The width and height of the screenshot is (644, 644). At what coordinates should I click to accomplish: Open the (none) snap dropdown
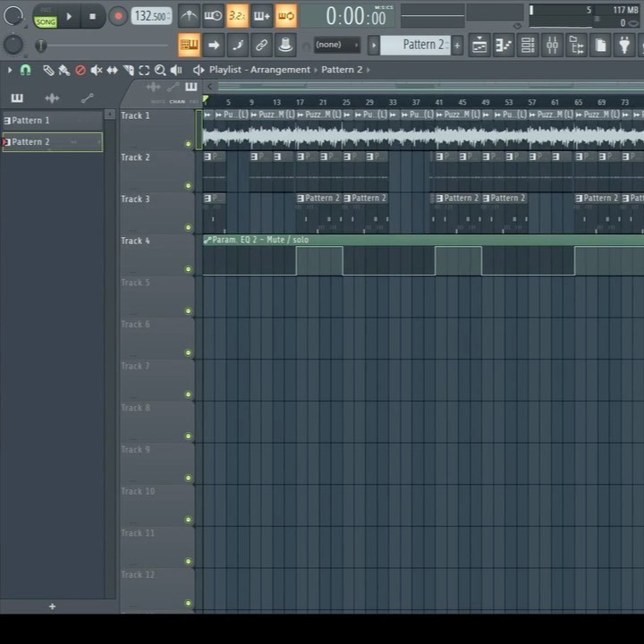pos(335,45)
